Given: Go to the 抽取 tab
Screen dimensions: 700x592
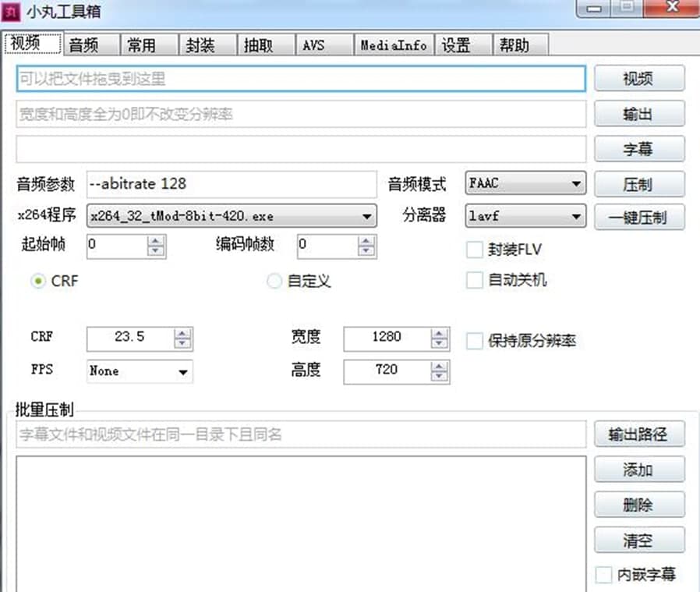Looking at the screenshot, I should (x=267, y=44).
